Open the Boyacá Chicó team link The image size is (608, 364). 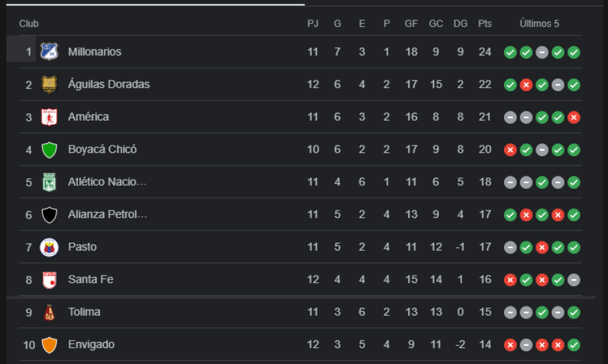click(103, 149)
